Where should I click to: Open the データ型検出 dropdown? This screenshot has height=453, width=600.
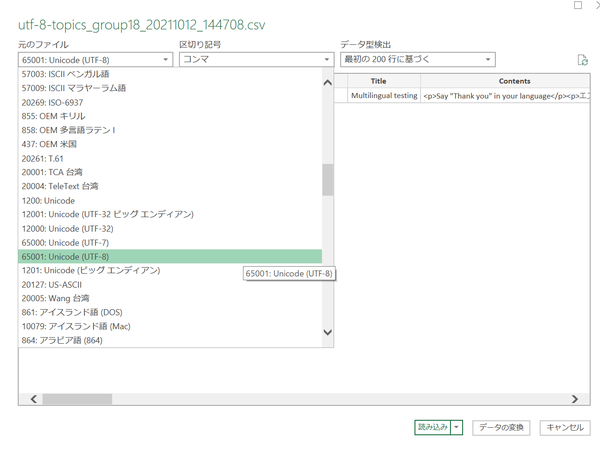point(418,59)
